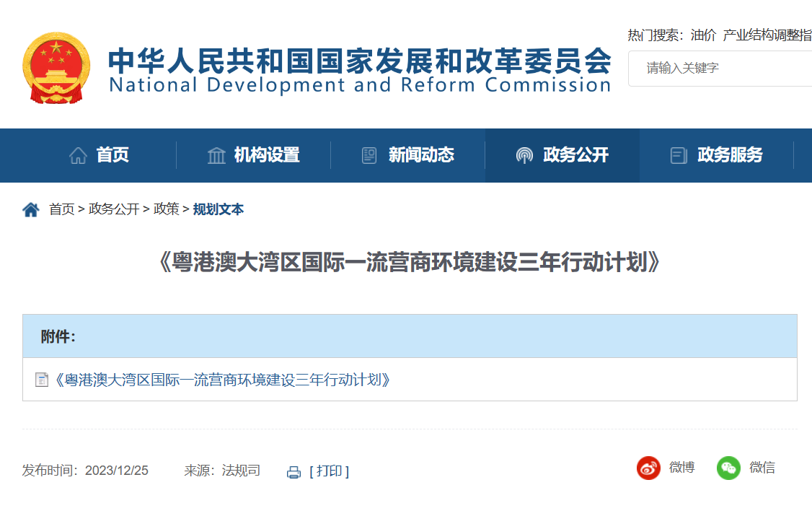Click the Weibo share icon
The image size is (812, 511).
(648, 468)
